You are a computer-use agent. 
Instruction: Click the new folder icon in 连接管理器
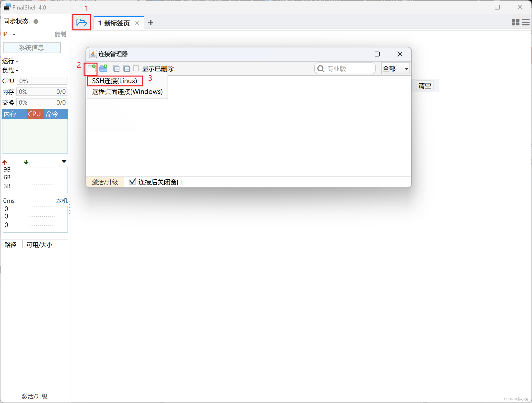point(104,68)
